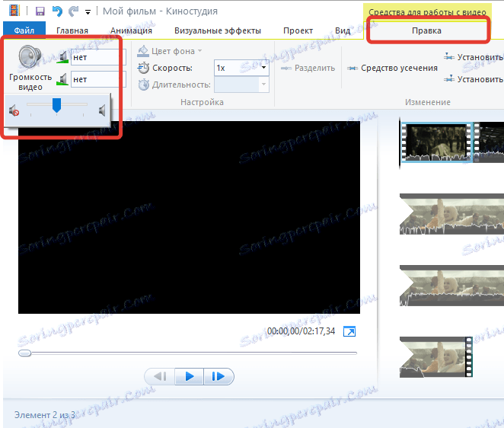This screenshot has height=428, width=504.
Task: Click the lower Установить point button
Action: [474, 79]
